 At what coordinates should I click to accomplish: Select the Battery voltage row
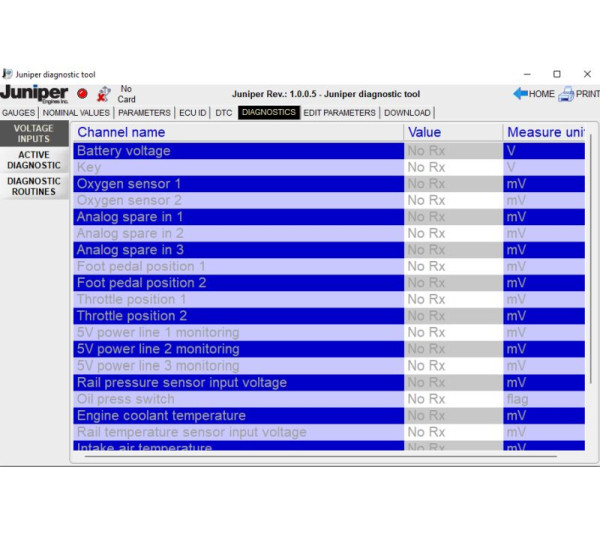click(x=238, y=151)
